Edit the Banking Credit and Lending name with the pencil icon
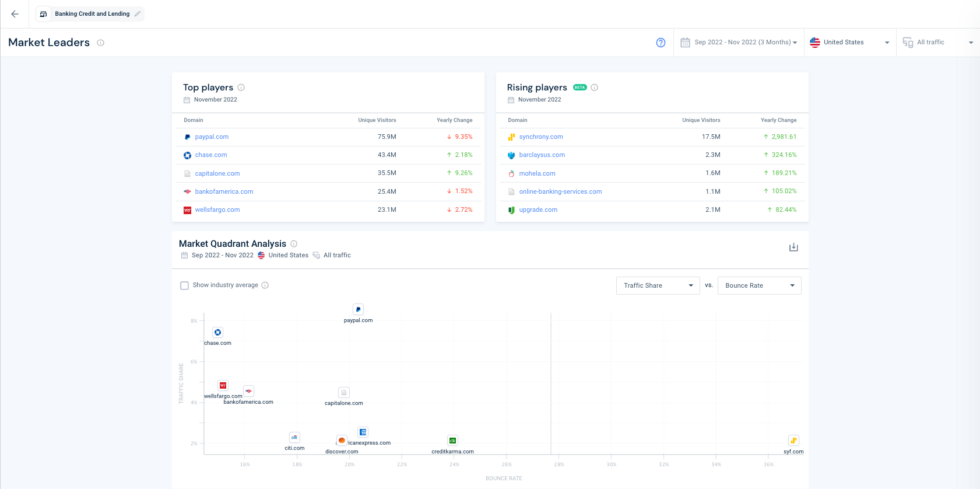 138,14
